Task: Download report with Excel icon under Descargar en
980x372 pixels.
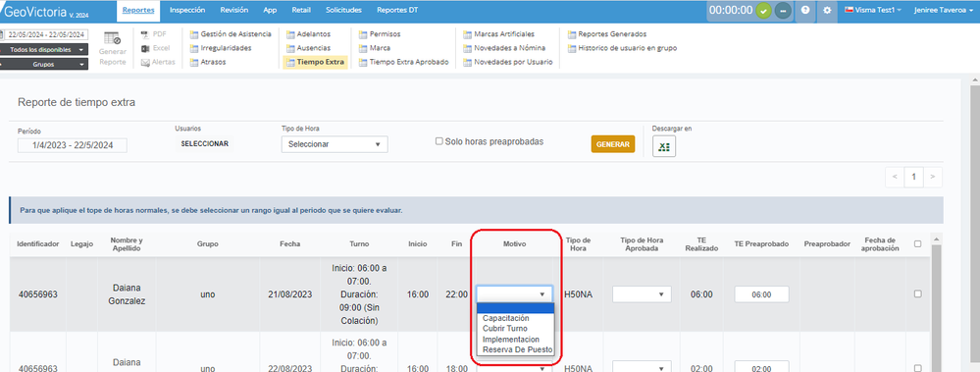Action: tap(664, 147)
